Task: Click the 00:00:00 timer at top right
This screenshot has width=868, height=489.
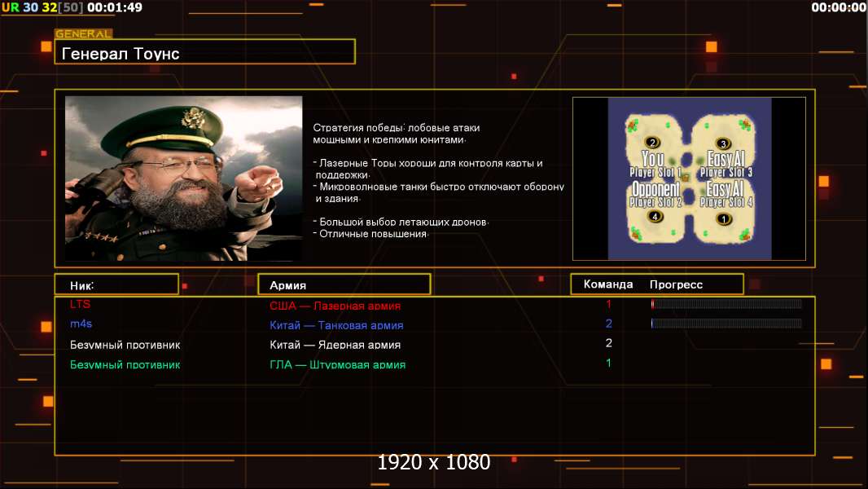Action: click(x=839, y=7)
